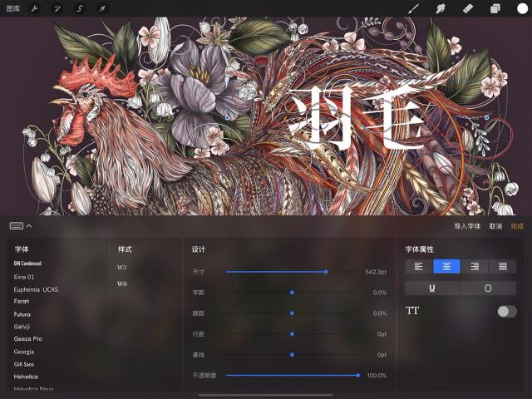Screen dimensions: 532x399
Task: Set right text alignment
Action: pyautogui.click(x=475, y=267)
